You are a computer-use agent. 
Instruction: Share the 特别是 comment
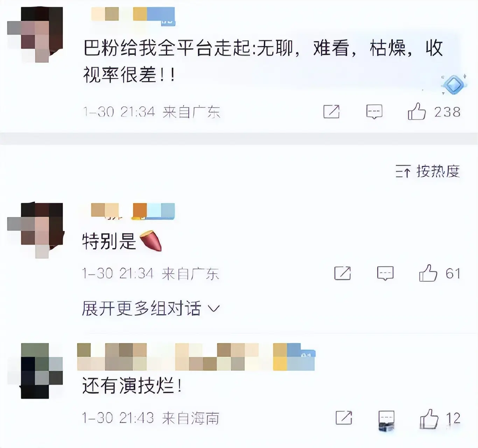click(343, 273)
